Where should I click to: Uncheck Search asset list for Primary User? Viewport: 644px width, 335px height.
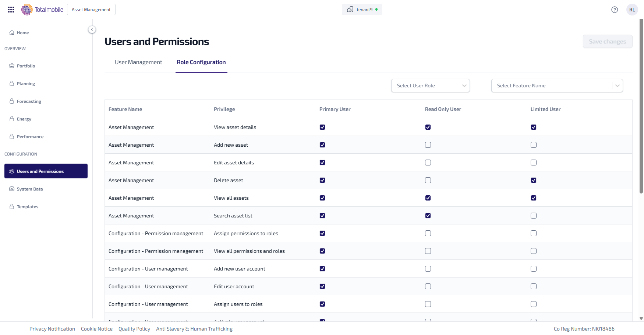coord(322,216)
